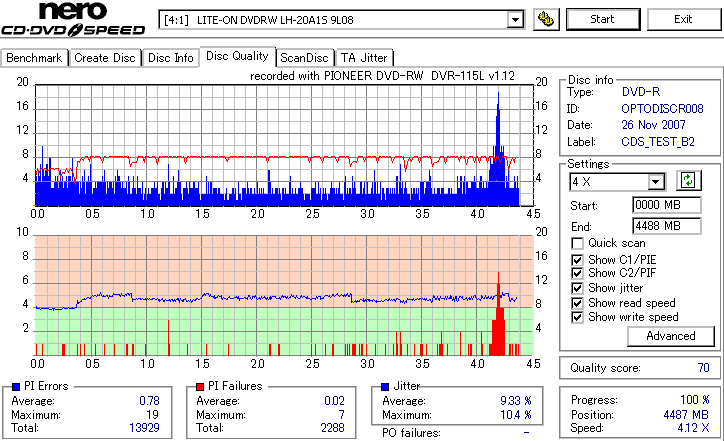The image size is (724, 441).
Task: Click the 4 X speed combo field
Action: click(x=617, y=182)
